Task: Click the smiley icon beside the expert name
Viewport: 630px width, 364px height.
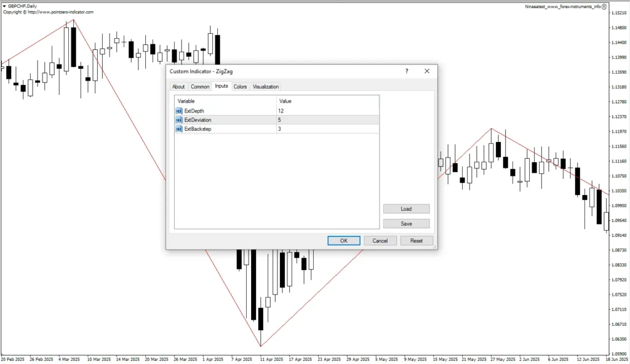Action: (604, 6)
